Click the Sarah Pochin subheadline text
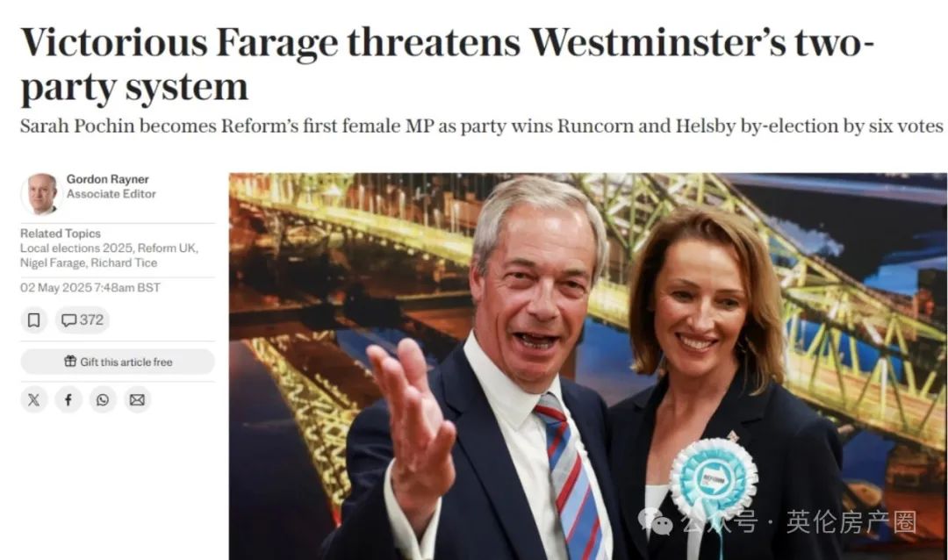The width and height of the screenshot is (948, 560). coord(481,126)
